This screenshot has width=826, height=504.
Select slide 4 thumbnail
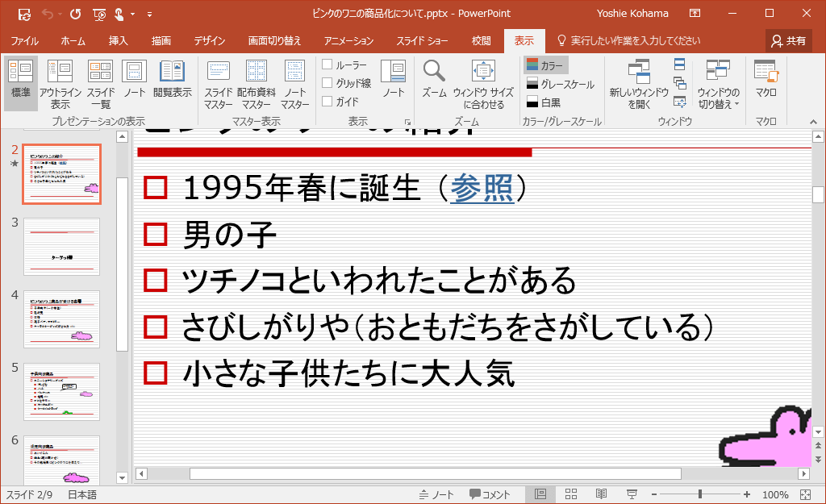(61, 319)
